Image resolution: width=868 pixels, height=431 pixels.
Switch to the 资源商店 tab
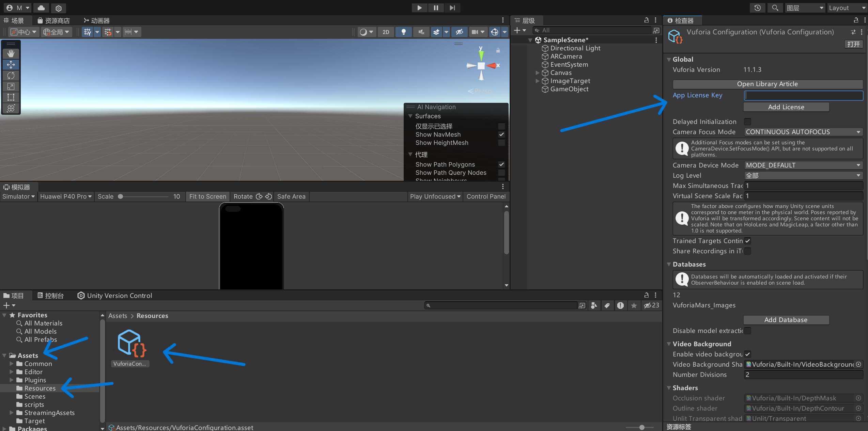coord(53,20)
